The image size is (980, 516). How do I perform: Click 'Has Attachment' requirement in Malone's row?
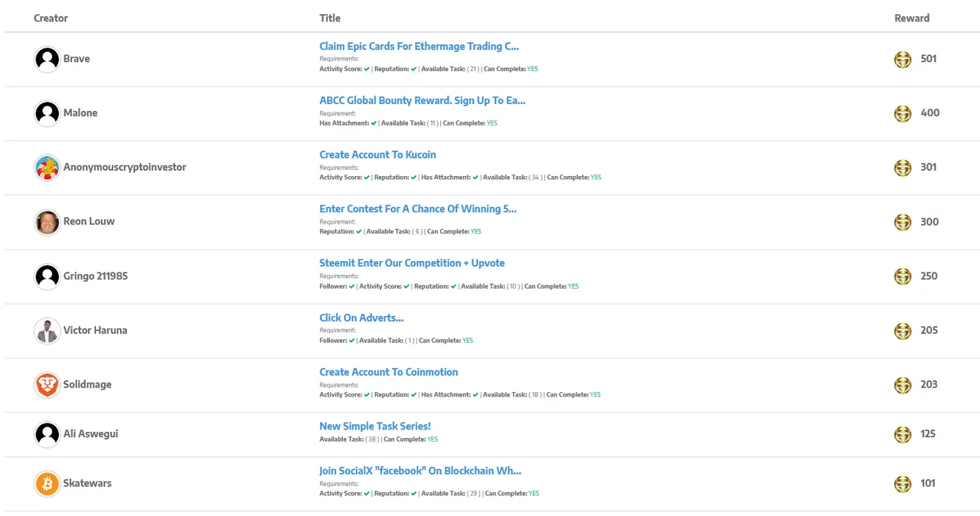click(348, 123)
